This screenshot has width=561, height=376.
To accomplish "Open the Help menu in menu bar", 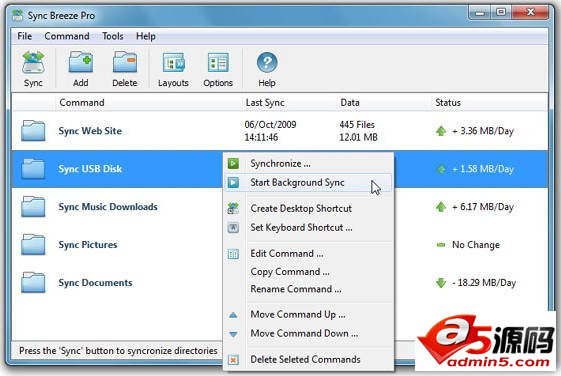I will (x=146, y=36).
